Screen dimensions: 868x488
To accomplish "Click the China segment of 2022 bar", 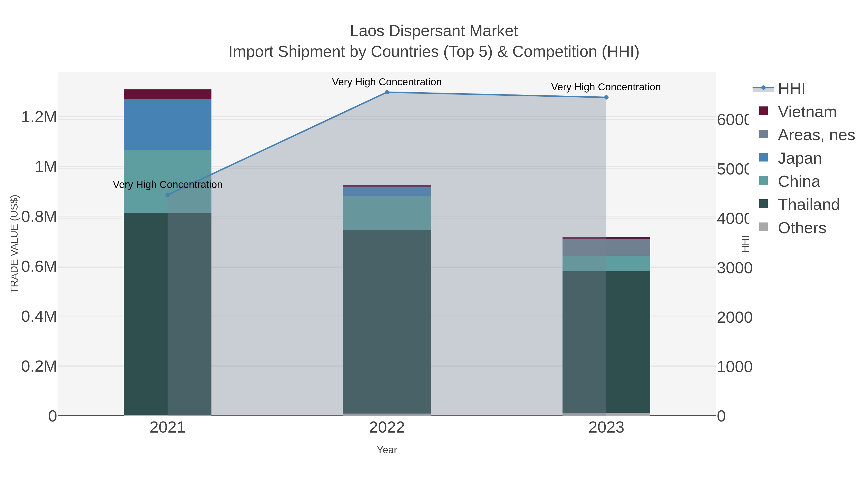I will click(387, 213).
